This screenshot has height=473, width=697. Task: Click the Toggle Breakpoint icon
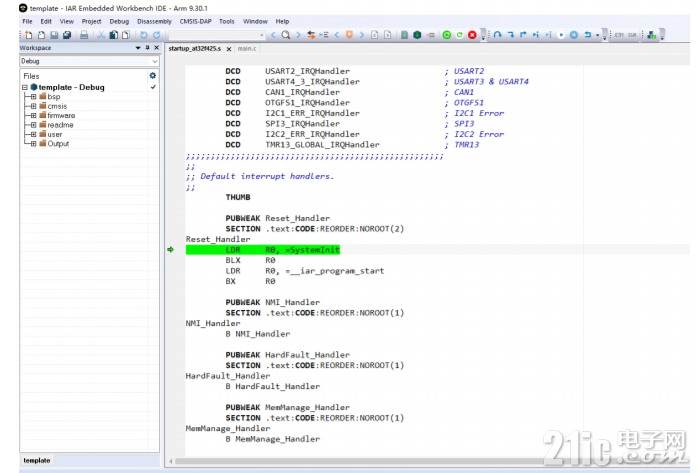coord(431,35)
